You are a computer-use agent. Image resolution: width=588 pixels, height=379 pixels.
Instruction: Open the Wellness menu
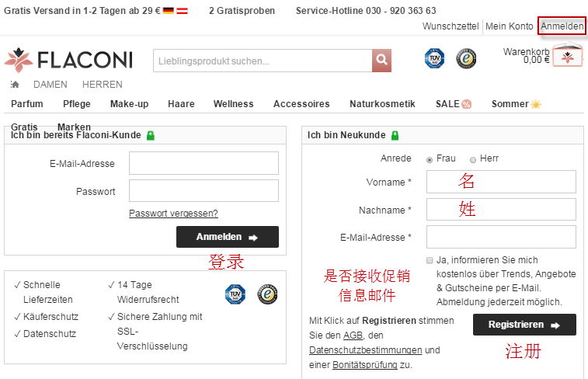[x=233, y=104]
